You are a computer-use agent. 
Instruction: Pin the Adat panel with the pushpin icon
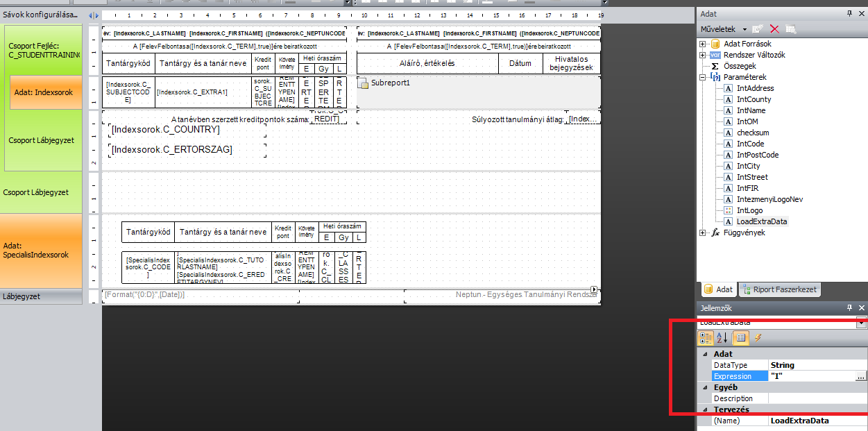pos(849,13)
